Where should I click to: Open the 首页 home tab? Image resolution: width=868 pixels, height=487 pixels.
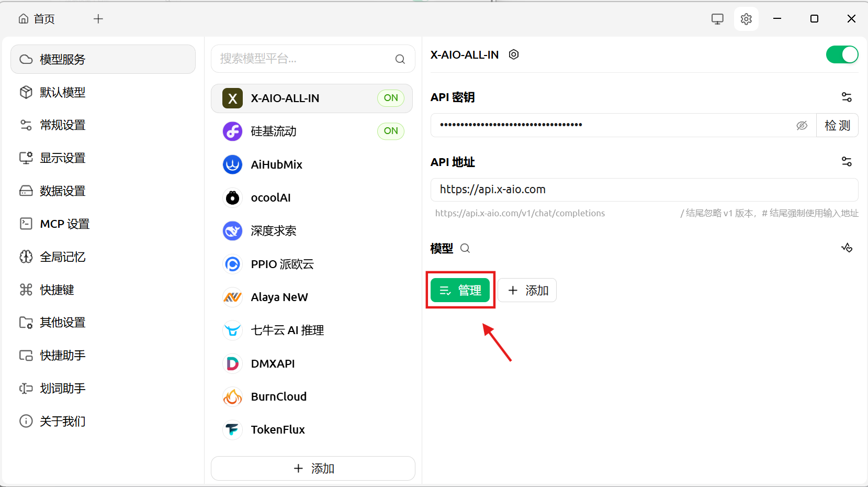tap(37, 19)
